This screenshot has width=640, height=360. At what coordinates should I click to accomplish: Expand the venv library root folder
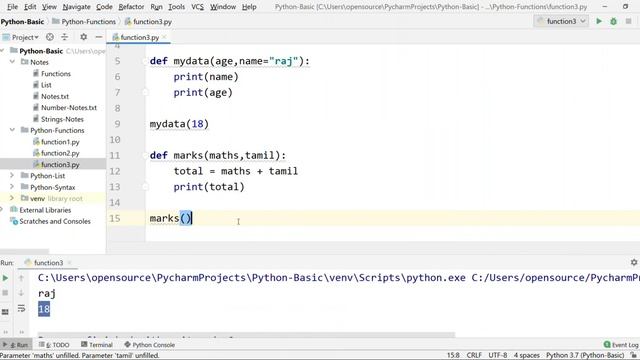coord(12,198)
